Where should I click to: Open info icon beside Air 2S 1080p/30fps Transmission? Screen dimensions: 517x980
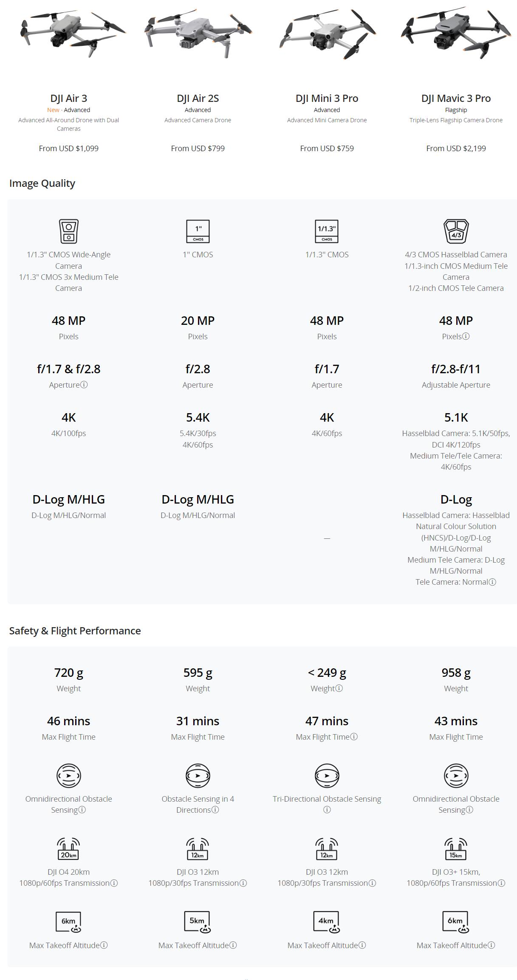243,883
